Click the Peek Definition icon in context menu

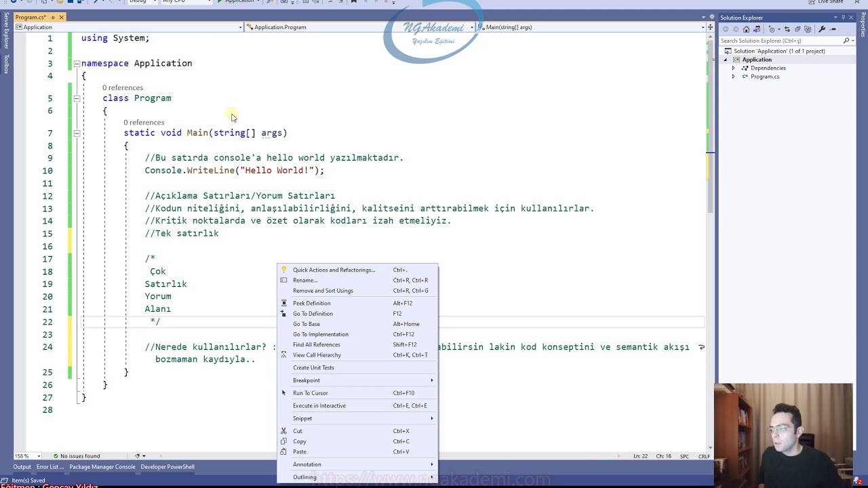(x=283, y=303)
